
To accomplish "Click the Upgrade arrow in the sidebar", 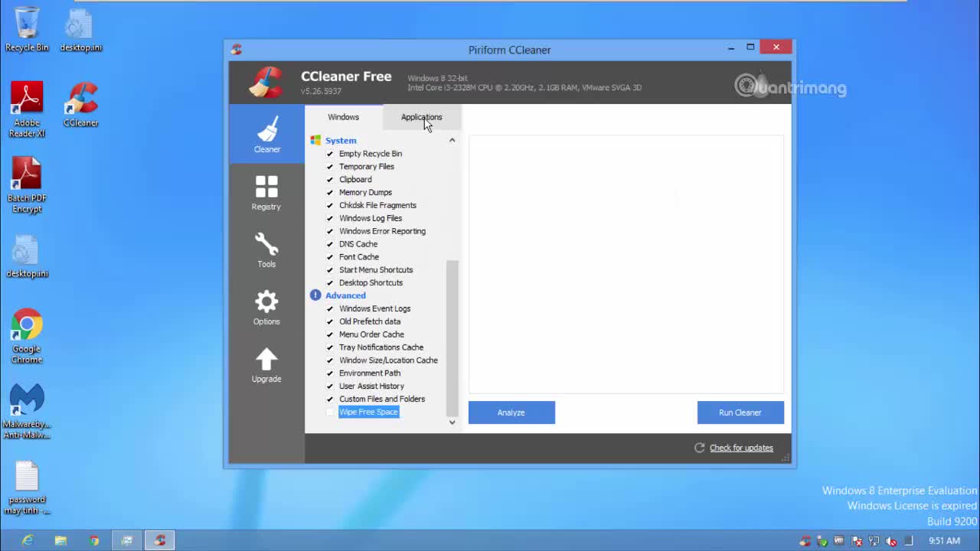I will 266,364.
